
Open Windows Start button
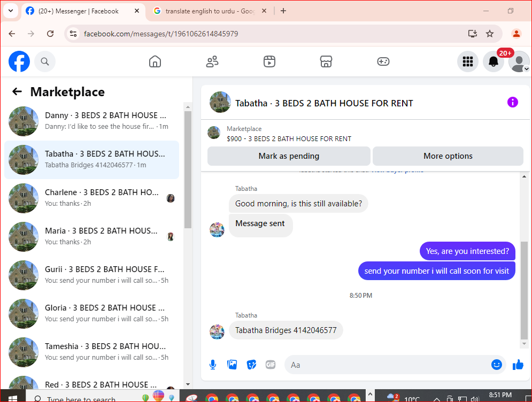[x=12, y=398]
